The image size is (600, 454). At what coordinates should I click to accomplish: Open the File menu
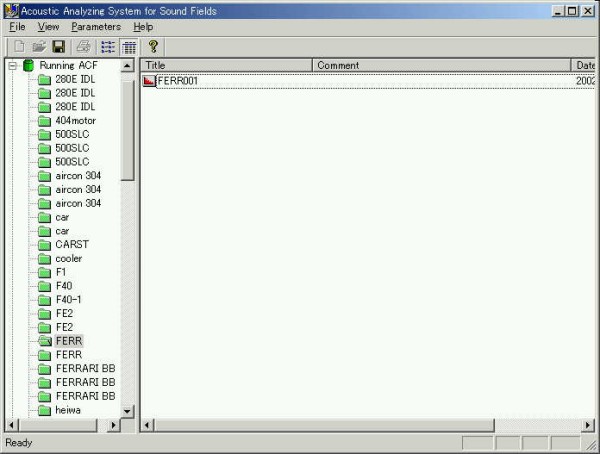tap(17, 27)
